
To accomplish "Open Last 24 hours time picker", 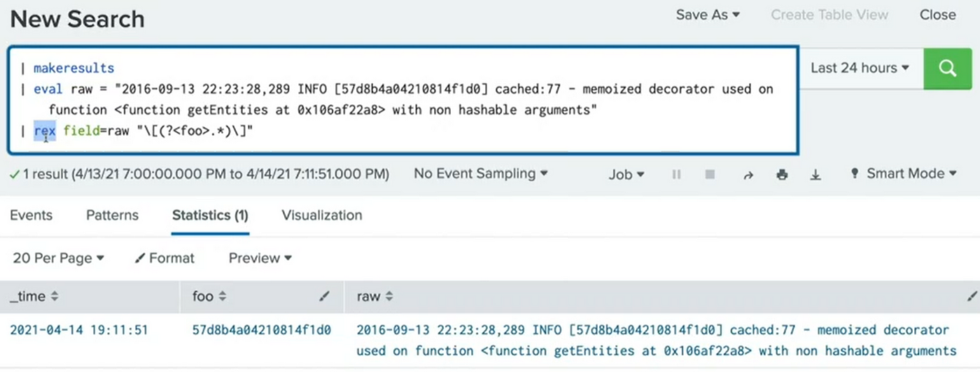I will [x=860, y=68].
